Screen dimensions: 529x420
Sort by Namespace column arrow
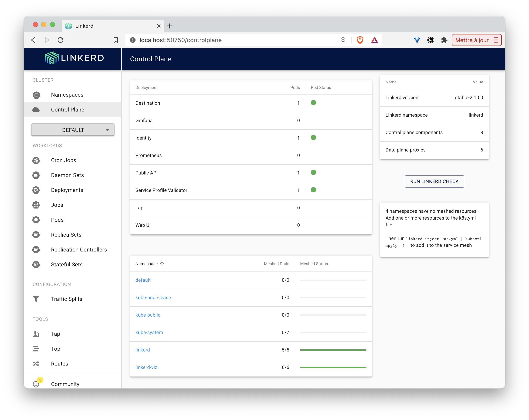coord(162,263)
